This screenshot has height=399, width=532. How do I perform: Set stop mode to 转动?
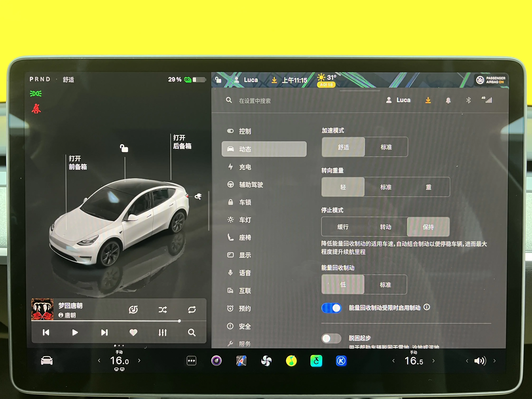386,227
